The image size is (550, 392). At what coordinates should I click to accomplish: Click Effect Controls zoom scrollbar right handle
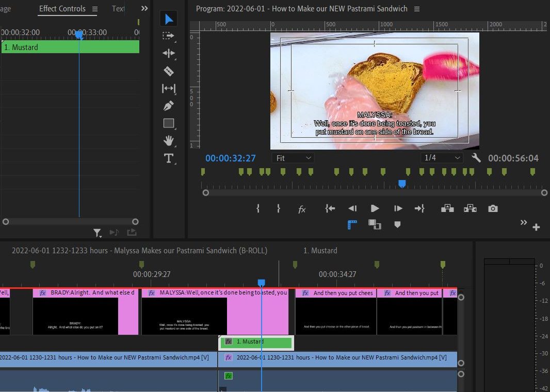click(x=135, y=222)
